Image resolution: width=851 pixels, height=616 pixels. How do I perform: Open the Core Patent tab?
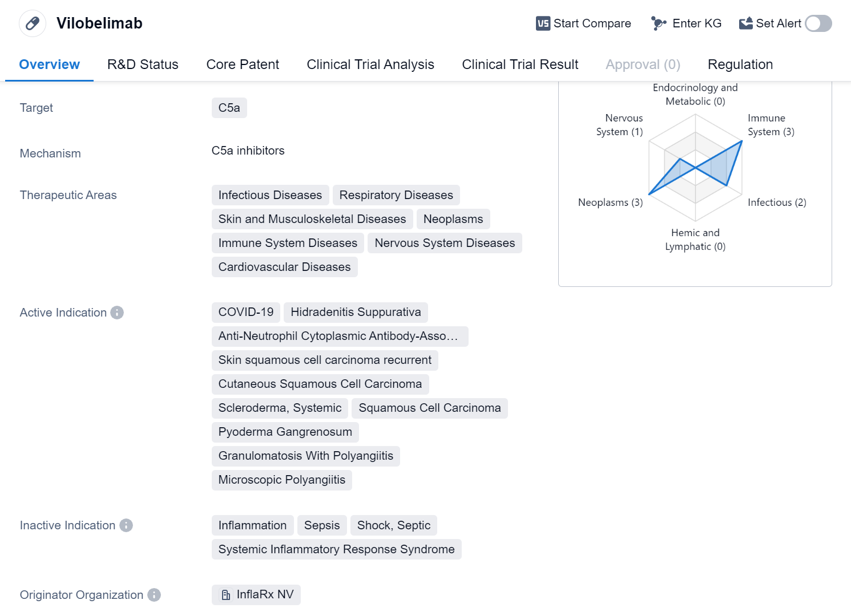click(243, 64)
